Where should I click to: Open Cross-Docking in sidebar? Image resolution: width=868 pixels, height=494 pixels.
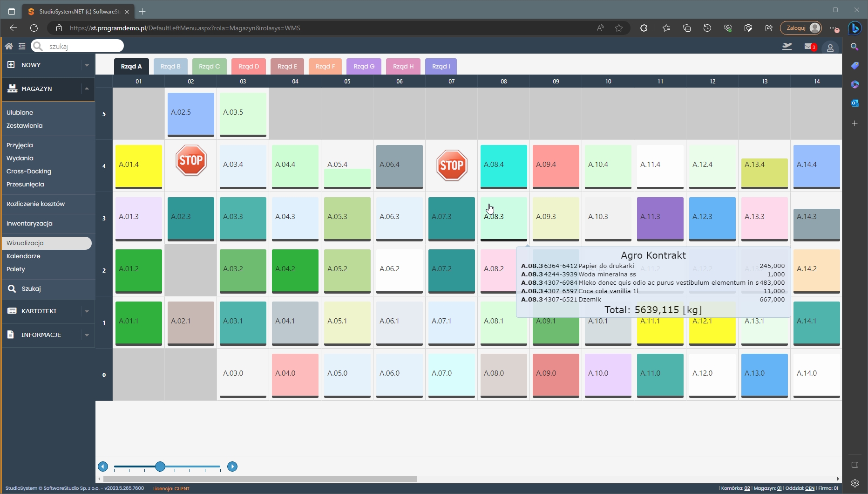29,172
